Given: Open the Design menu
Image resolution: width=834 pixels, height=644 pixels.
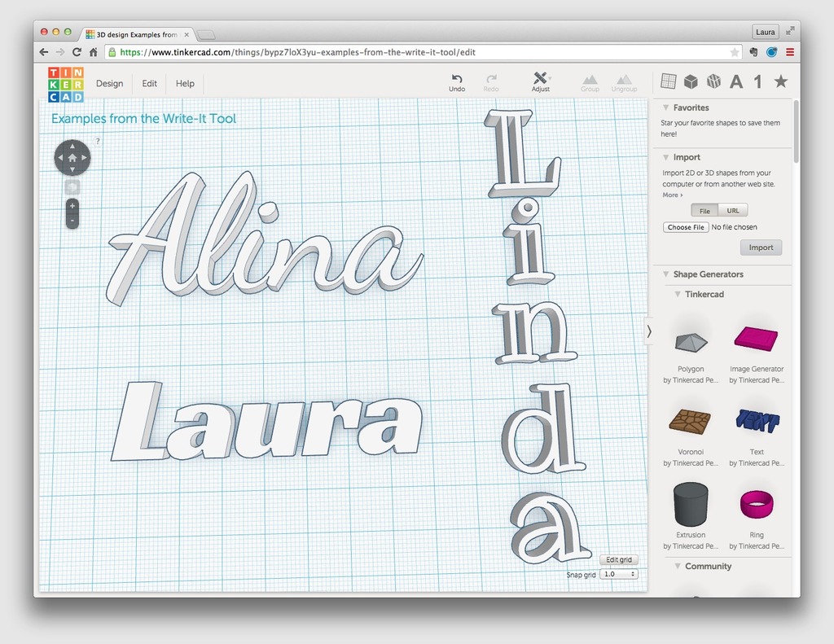Looking at the screenshot, I should click(x=109, y=84).
